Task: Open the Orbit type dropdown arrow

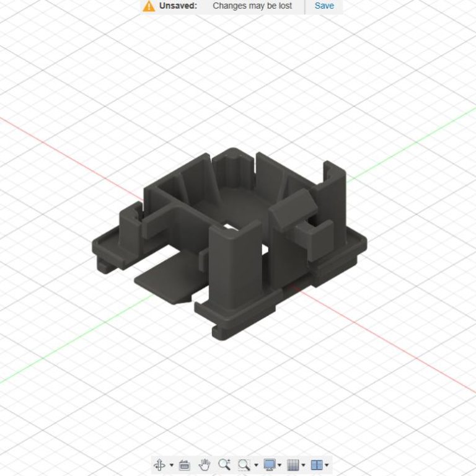Action: (171, 465)
